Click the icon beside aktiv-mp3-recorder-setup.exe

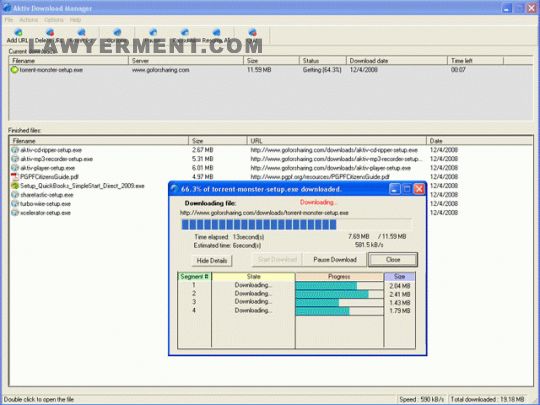(x=15, y=159)
